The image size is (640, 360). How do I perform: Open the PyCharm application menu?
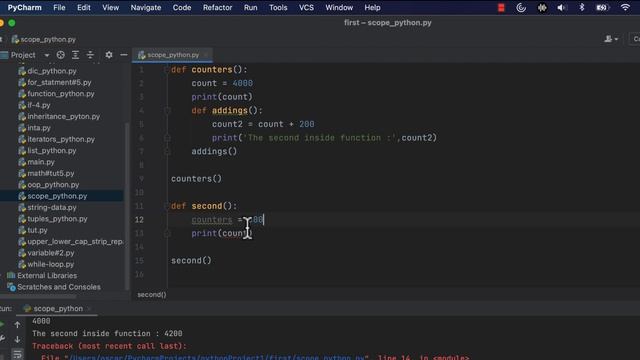[x=24, y=7]
